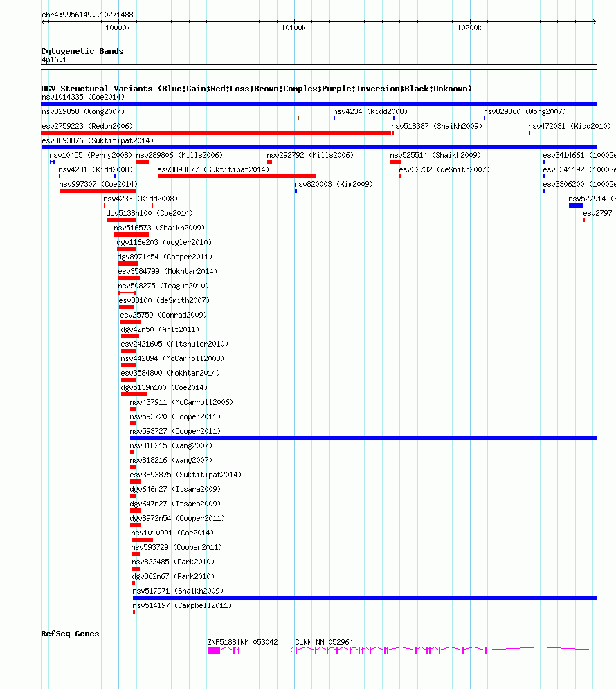Click the esv2759223 (Redon2006) loss variant
The image size is (616, 689).
(217, 133)
